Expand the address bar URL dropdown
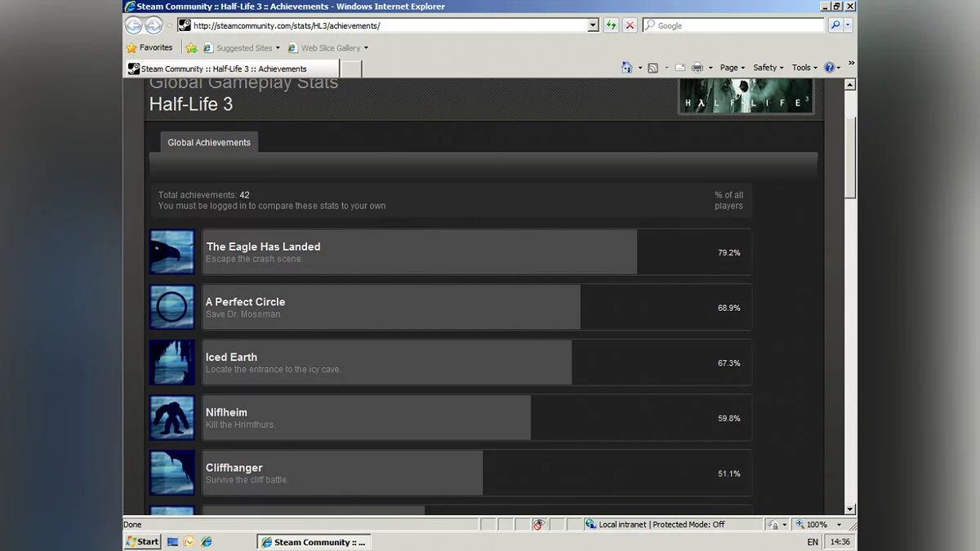This screenshot has width=980, height=551. coord(594,25)
